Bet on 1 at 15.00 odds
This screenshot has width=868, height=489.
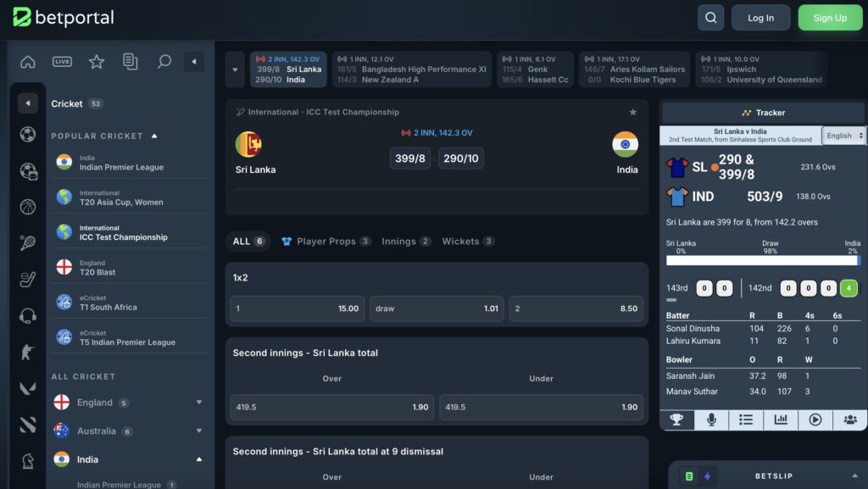(298, 308)
